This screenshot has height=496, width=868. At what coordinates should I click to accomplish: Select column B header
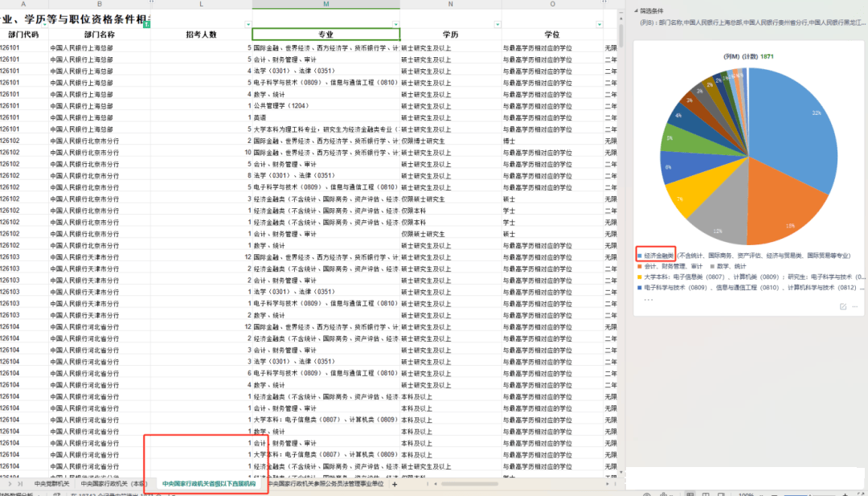(100, 4)
